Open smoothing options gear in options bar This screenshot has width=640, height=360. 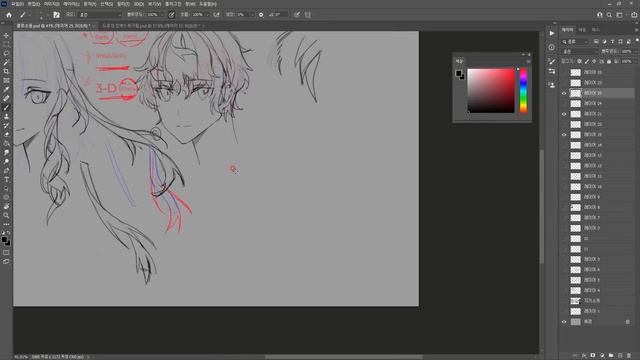pos(261,15)
